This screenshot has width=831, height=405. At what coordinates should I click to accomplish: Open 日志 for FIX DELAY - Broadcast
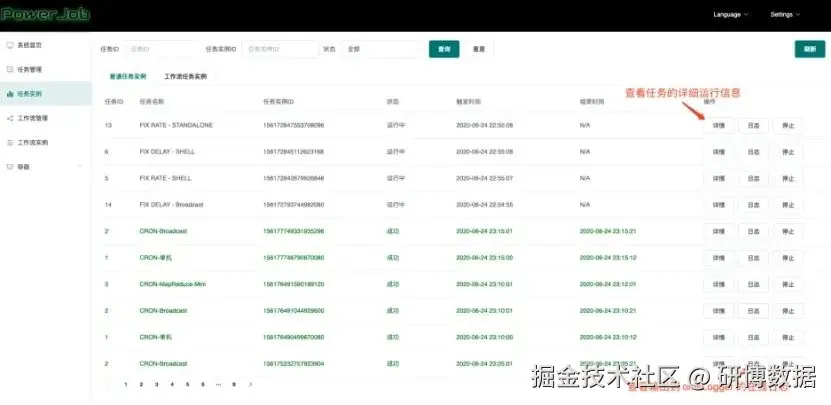pos(753,205)
